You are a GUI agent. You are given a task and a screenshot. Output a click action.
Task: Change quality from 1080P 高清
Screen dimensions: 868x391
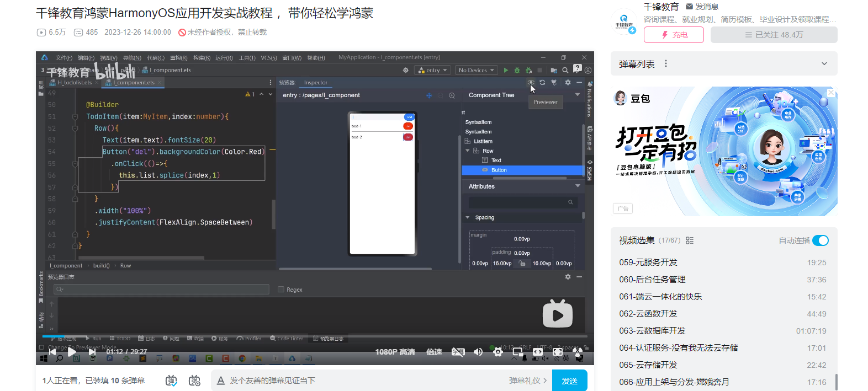coord(395,352)
